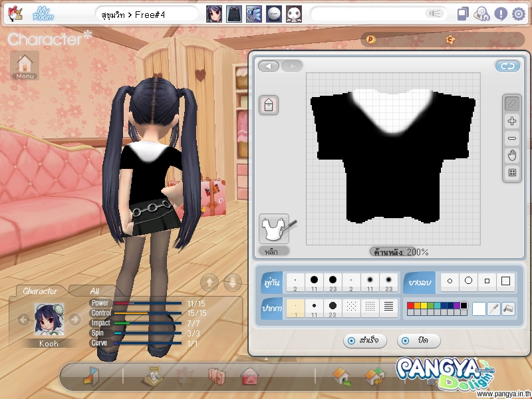
Task: Select large square eraser
Action: [506, 281]
